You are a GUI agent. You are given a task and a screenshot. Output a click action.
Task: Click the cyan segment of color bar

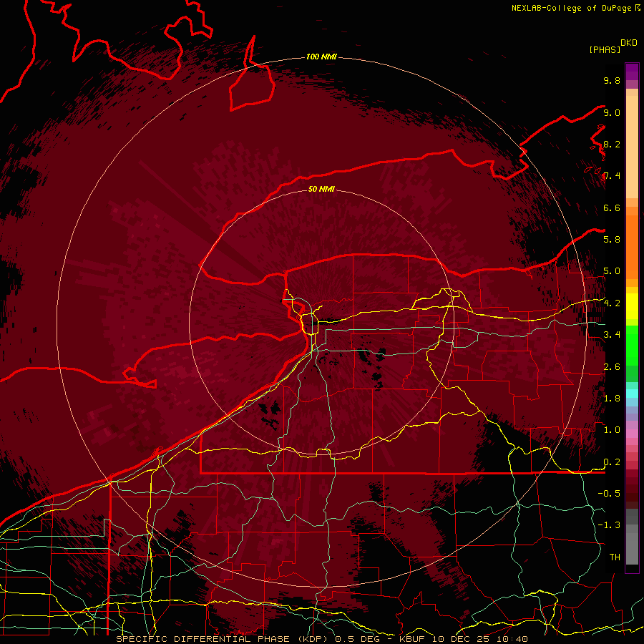[632, 394]
